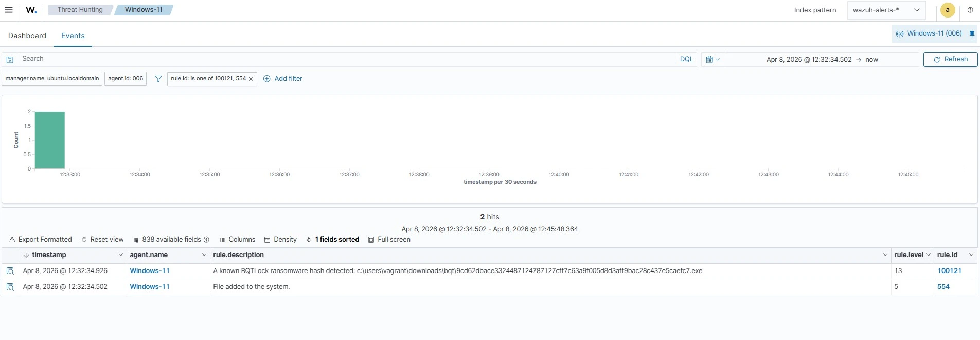Open the Density options
Screen dimensions: 980x340
(x=280, y=240)
